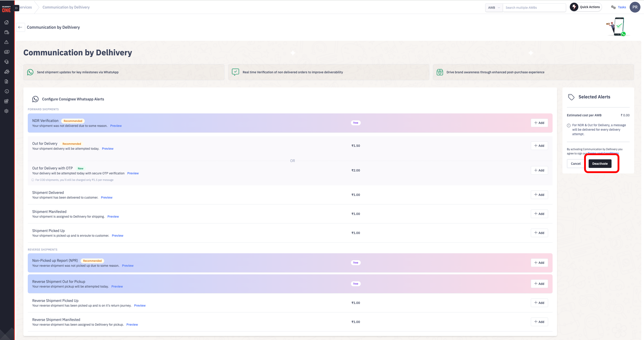Open the weight scale icon in sidebar
644x340 pixels.
[x=7, y=72]
